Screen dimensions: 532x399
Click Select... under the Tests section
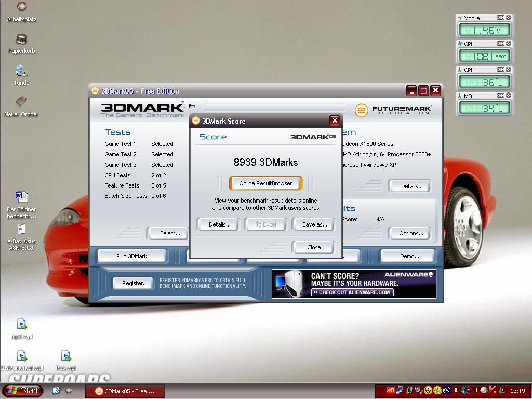click(x=168, y=233)
